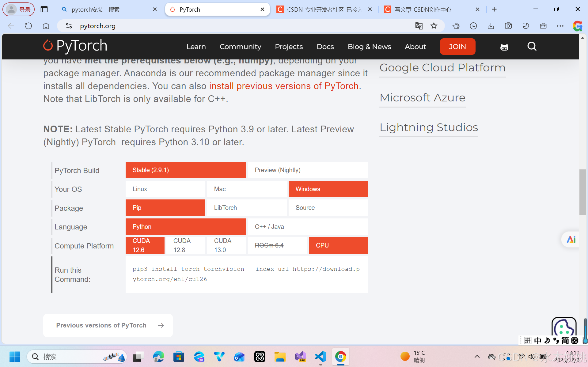Open Microsoft Azure link

tap(423, 98)
